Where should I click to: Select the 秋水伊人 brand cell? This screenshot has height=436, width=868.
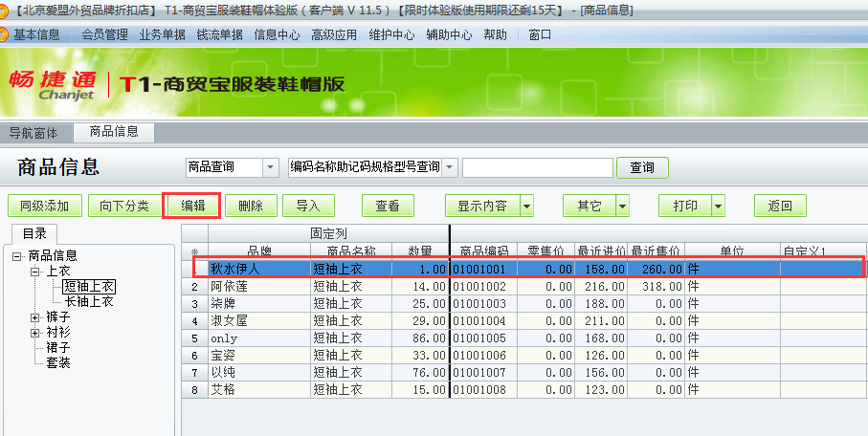coord(259,269)
